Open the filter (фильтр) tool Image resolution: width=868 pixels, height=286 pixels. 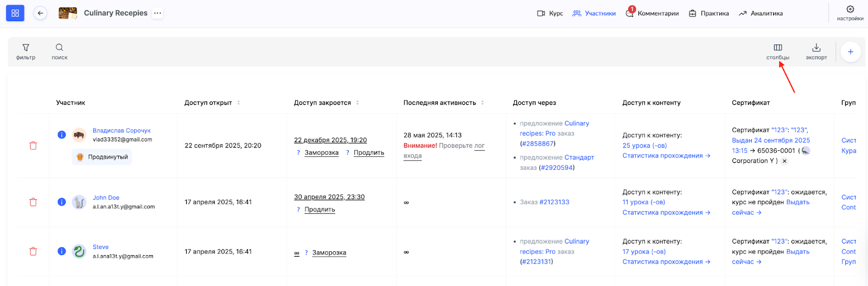pyautogui.click(x=25, y=48)
